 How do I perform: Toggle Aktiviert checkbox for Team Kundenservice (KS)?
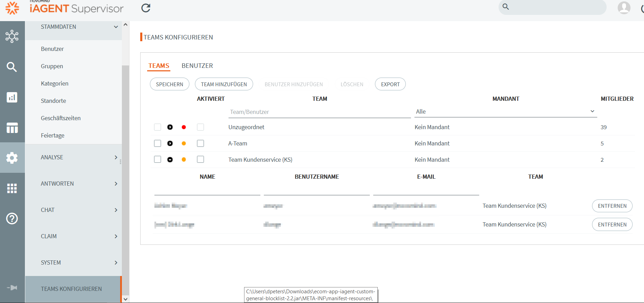coord(200,159)
